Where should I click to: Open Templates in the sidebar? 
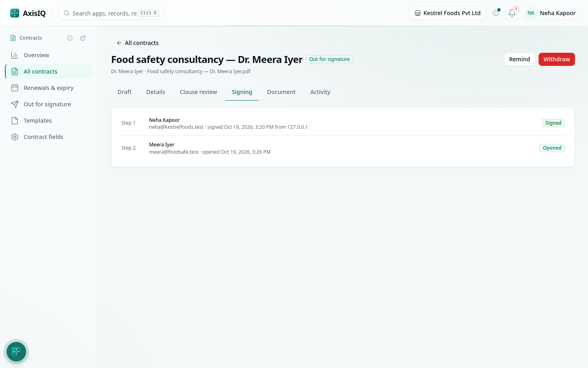49,121
